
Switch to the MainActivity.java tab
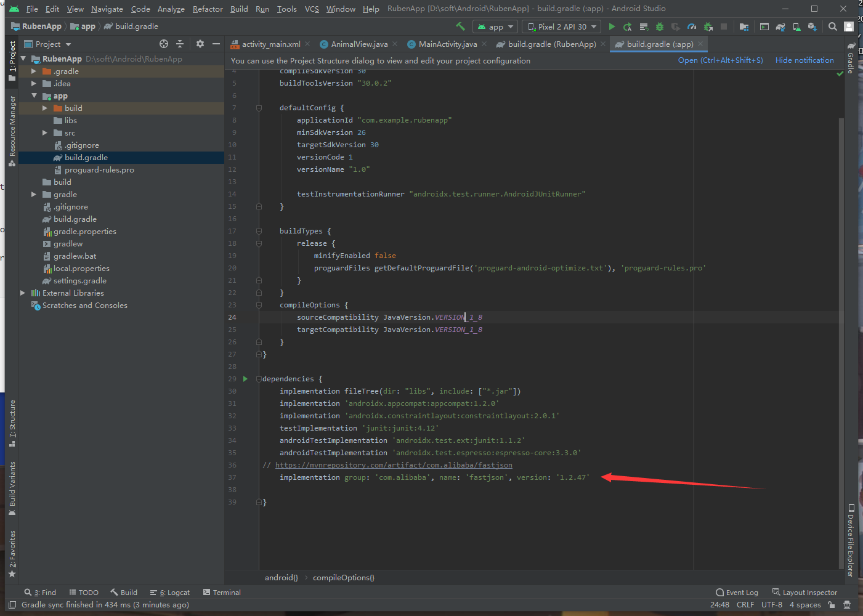point(447,44)
